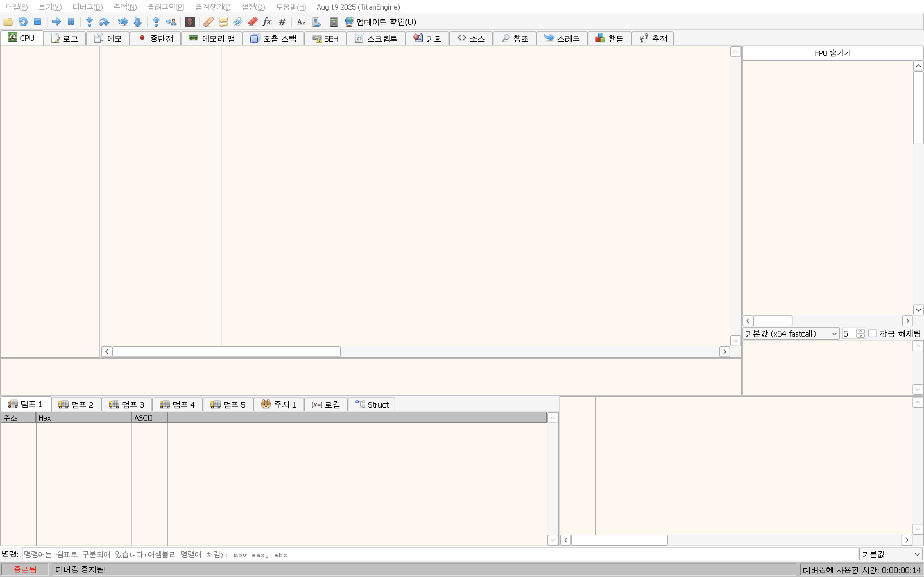Click the disassembly horizontal scrollbar thumb
924x577 pixels.
[226, 351]
